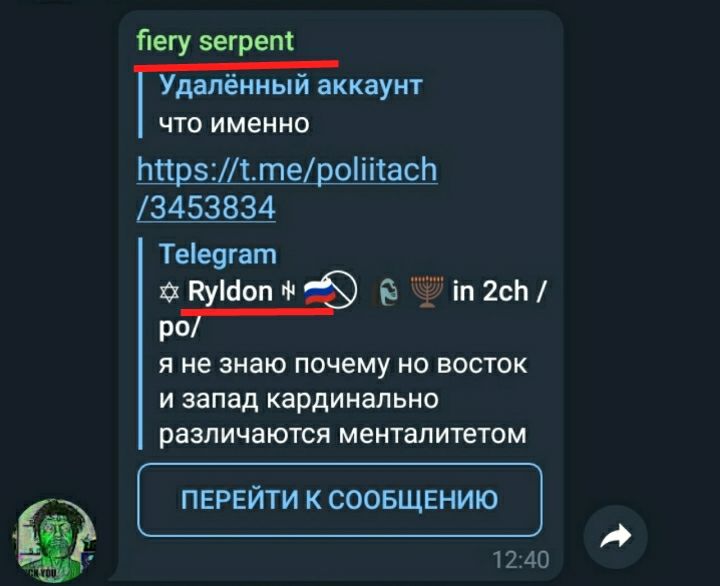Click the 'Telegram' preview site name
720x586 pixels.
point(218,254)
